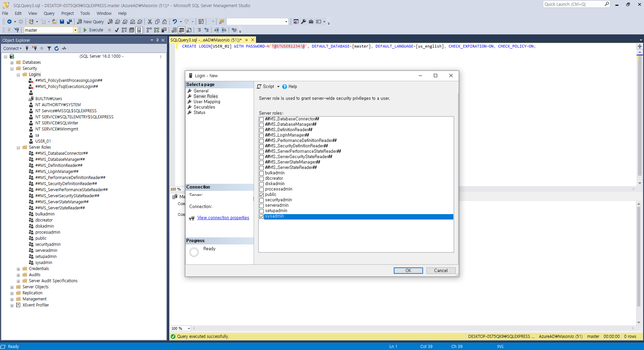The height and width of the screenshot is (350, 644).
Task: Click the Copy icon in toolbar
Action: [157, 22]
